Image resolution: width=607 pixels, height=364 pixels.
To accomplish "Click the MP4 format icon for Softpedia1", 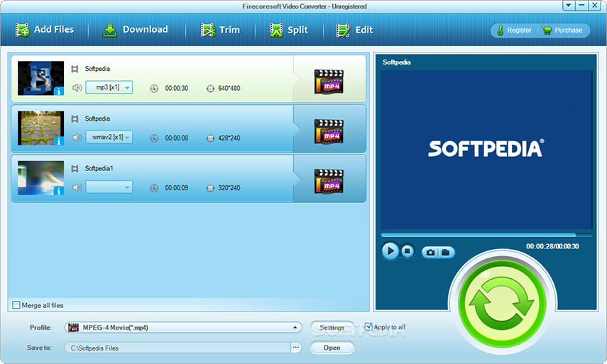I will tap(329, 182).
